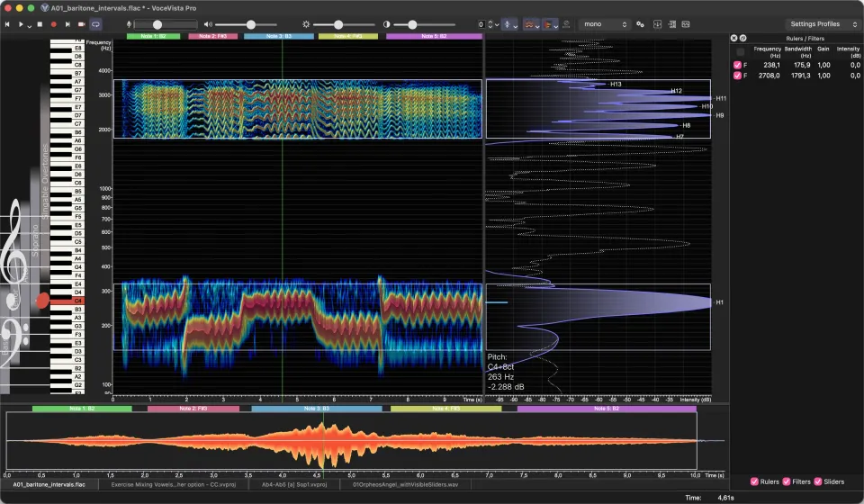This screenshot has height=504, width=864.
Task: Open the Ab4-Ab5 [a] Sop1.vvproj tab
Action: coord(294,485)
